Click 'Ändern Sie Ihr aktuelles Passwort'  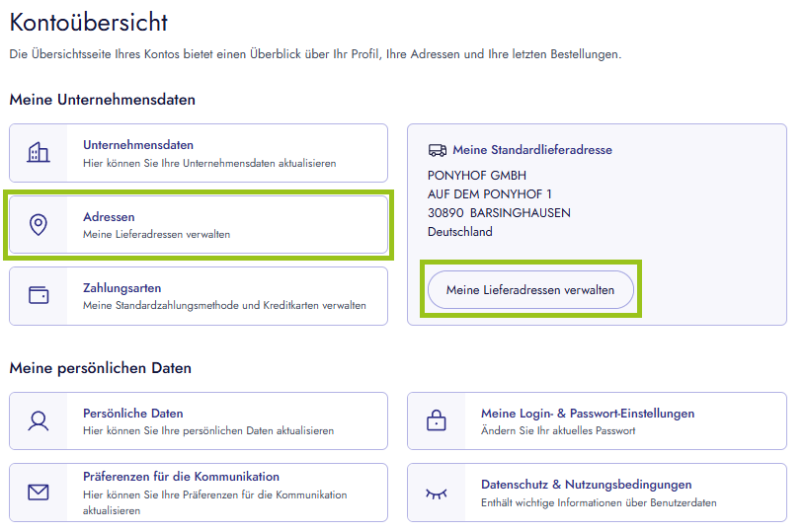558,431
